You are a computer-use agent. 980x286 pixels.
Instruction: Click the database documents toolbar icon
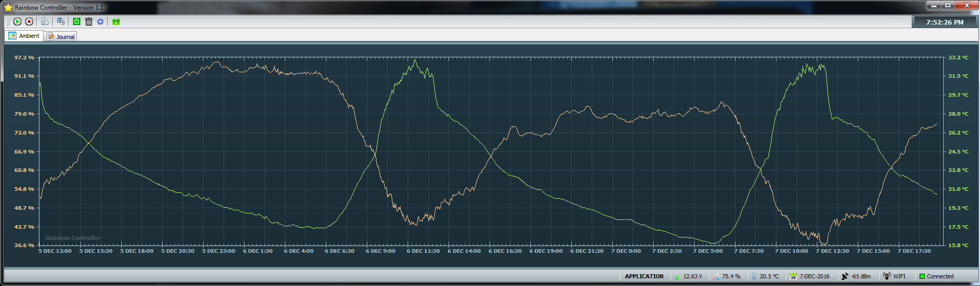[45, 21]
